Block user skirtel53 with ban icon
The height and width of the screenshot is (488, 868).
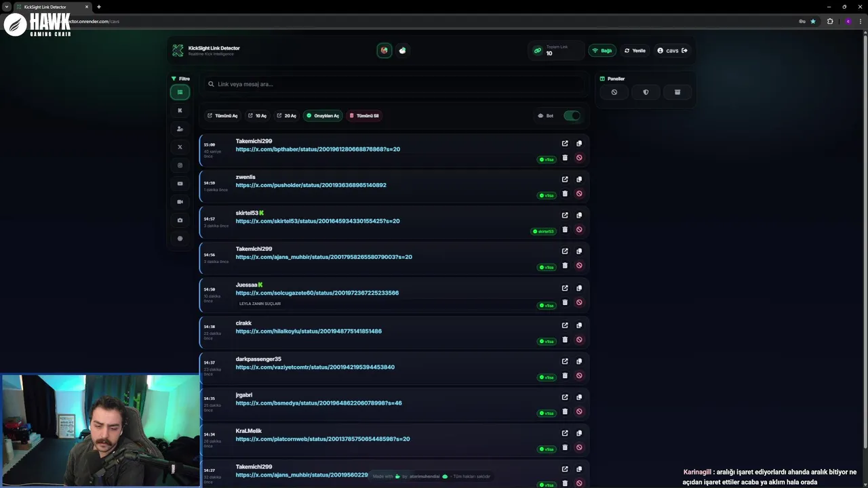tap(579, 230)
